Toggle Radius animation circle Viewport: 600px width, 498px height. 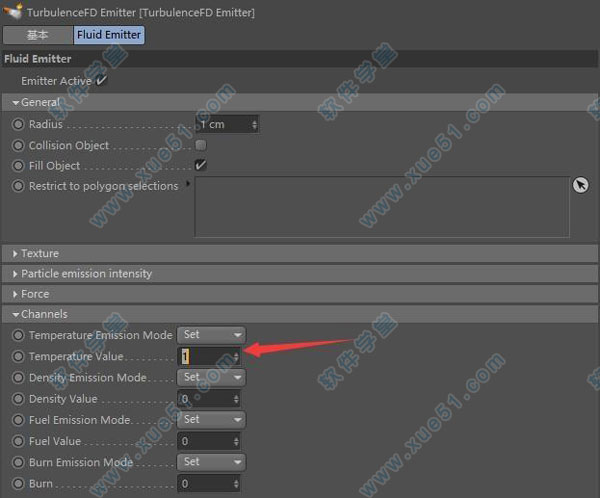18,124
